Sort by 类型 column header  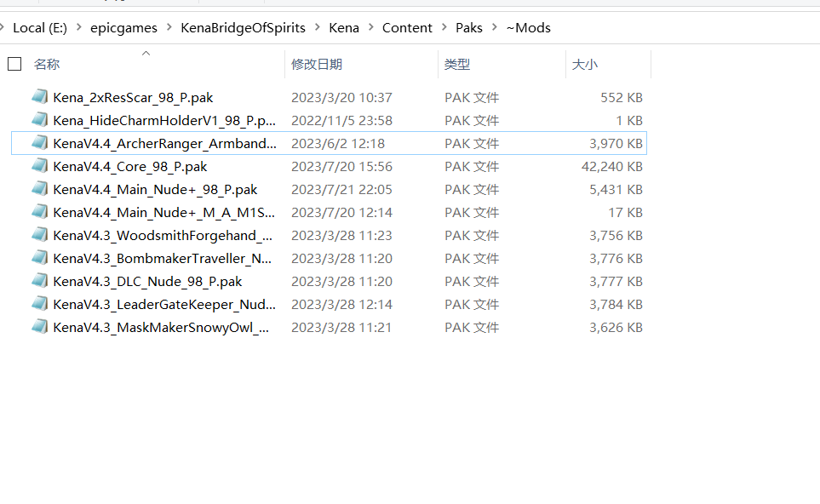click(x=457, y=65)
